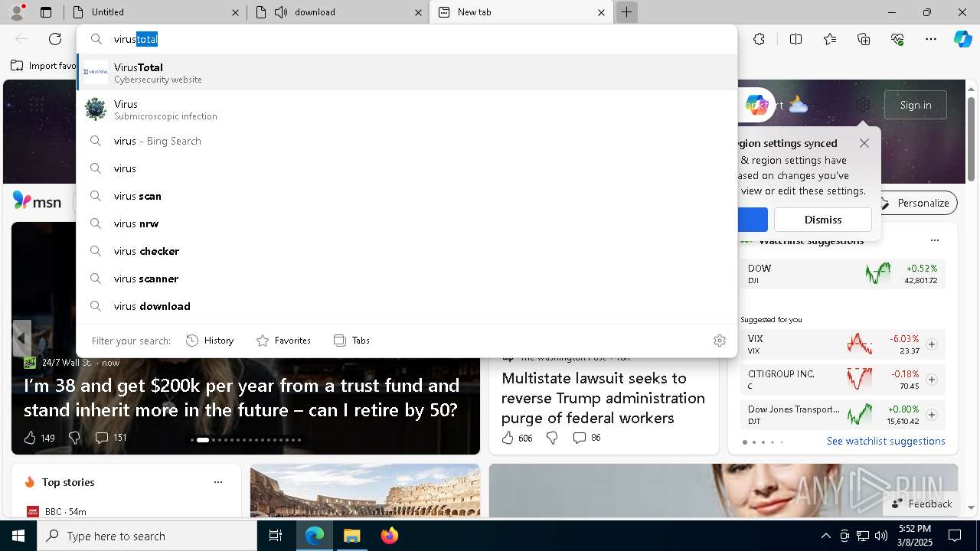Screen dimensions: 980x551
Task: Go to previous carousel slide
Action: 21,338
